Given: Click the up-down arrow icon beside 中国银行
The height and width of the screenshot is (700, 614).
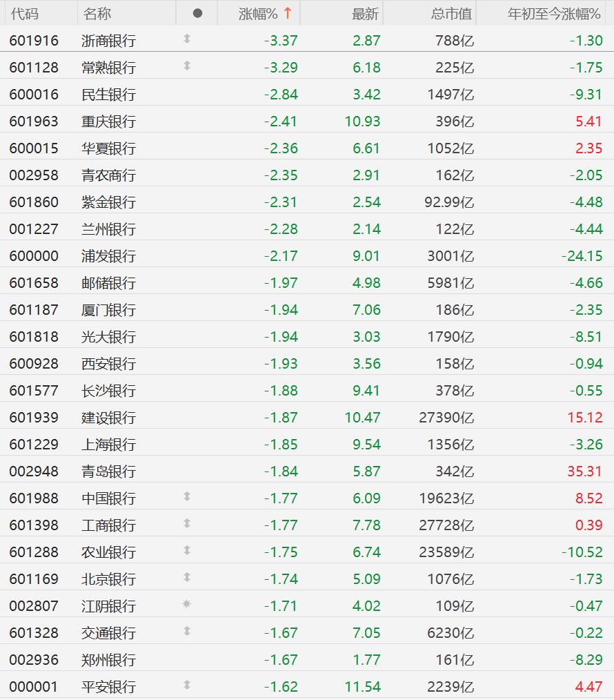Looking at the screenshot, I should pos(187,496).
